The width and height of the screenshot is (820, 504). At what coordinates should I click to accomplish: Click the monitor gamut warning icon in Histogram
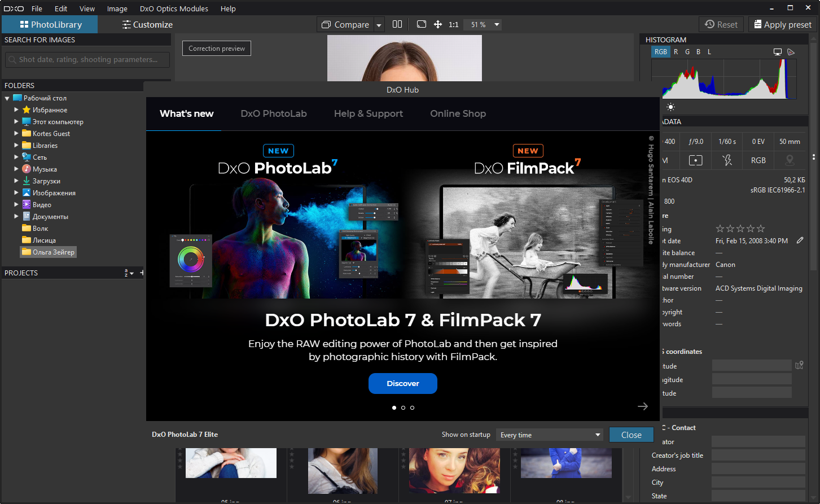(x=778, y=52)
